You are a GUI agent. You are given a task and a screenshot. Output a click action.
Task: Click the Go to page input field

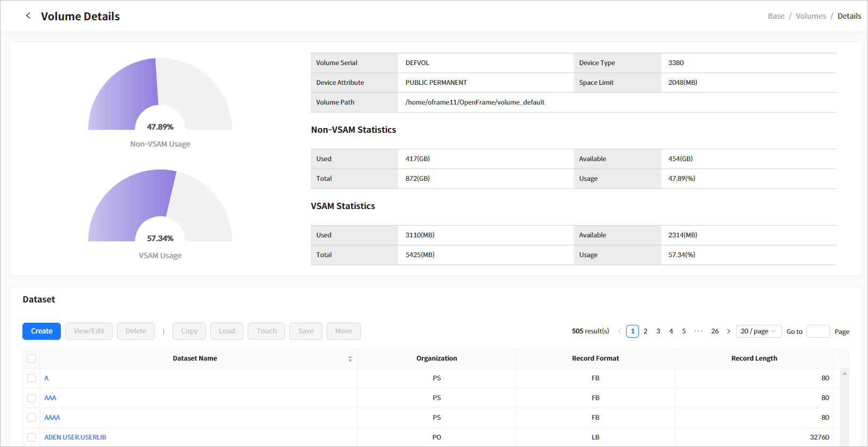818,331
